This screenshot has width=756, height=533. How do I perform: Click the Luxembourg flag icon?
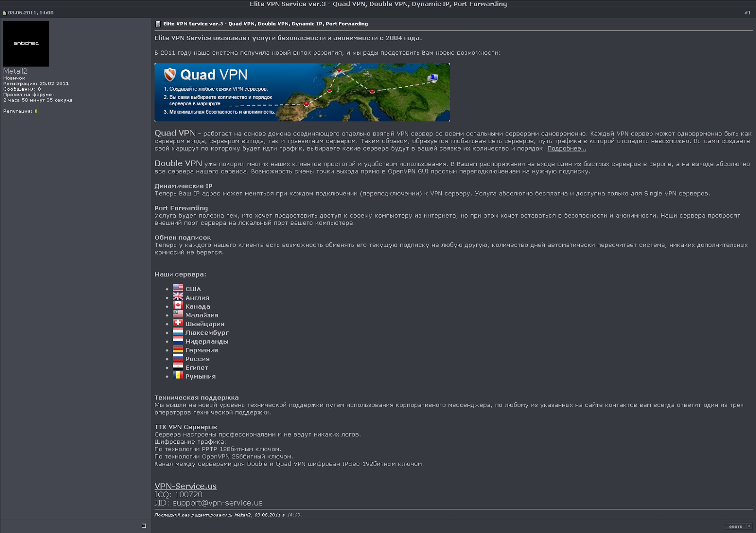[178, 331]
